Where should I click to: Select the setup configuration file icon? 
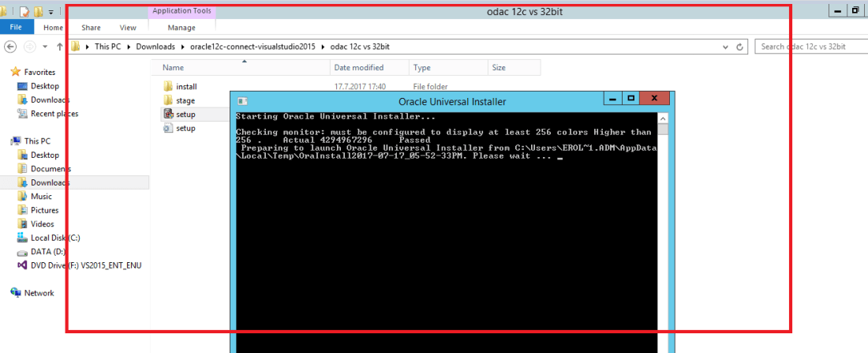pos(168,128)
